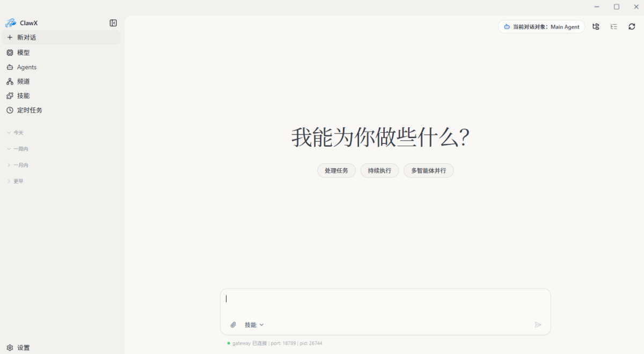
Task: Collapse the sidebar panel icon
Action: [x=113, y=23]
